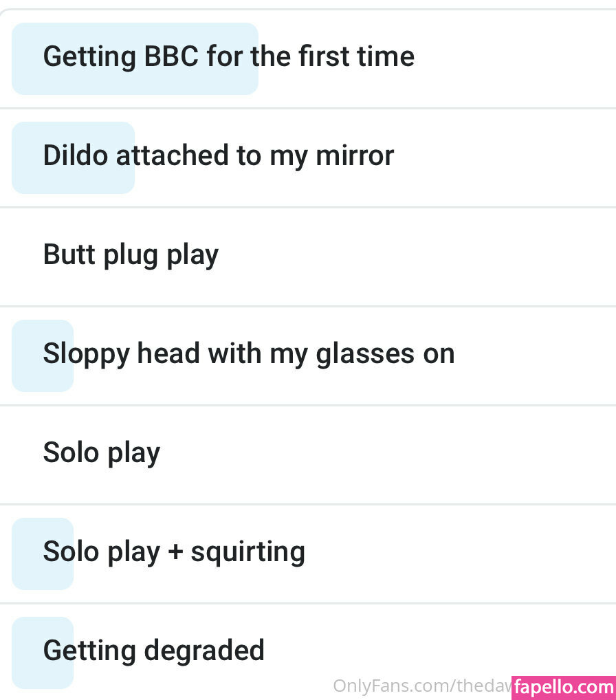The width and height of the screenshot is (616, 700).
Task: Select the plain "Solo play" poll option
Action: point(308,455)
